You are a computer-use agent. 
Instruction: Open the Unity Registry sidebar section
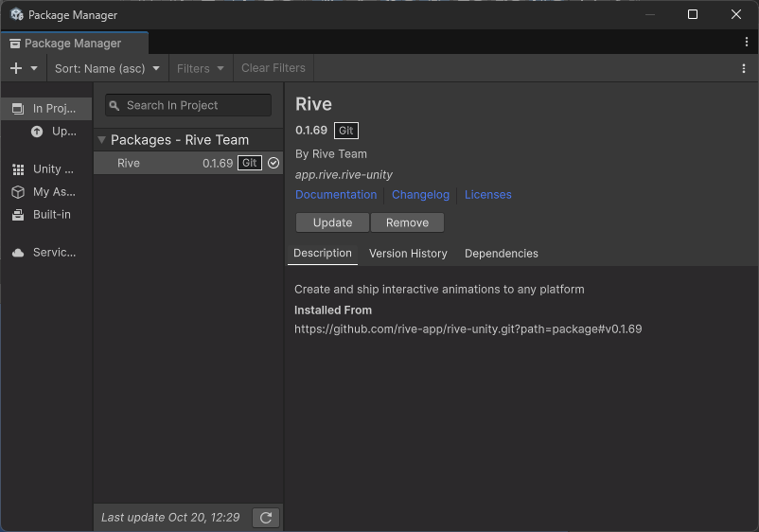(x=46, y=169)
